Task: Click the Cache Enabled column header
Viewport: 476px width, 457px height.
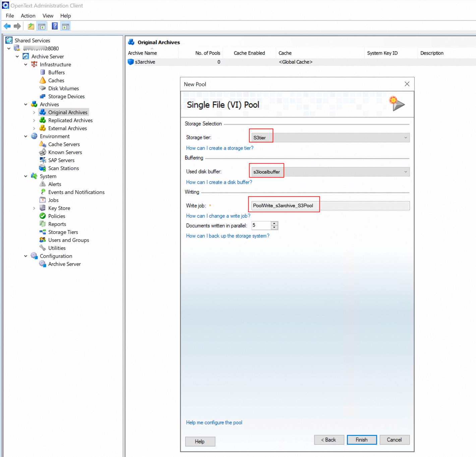Action: click(x=249, y=53)
